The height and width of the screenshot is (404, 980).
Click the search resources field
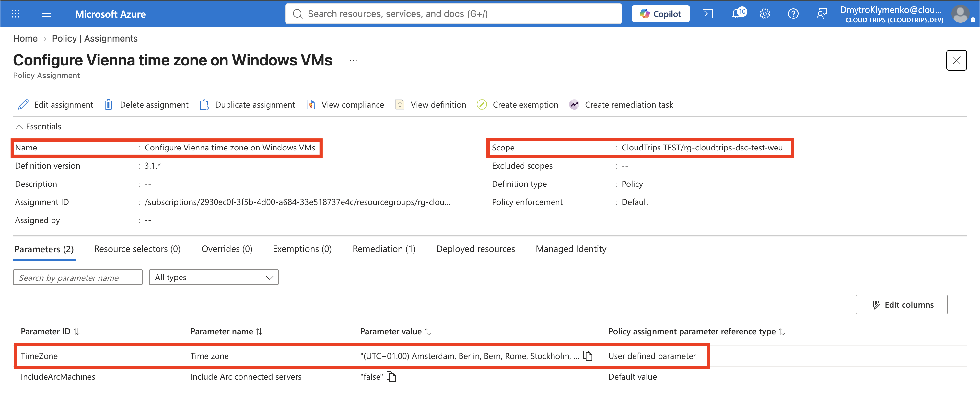coord(453,14)
